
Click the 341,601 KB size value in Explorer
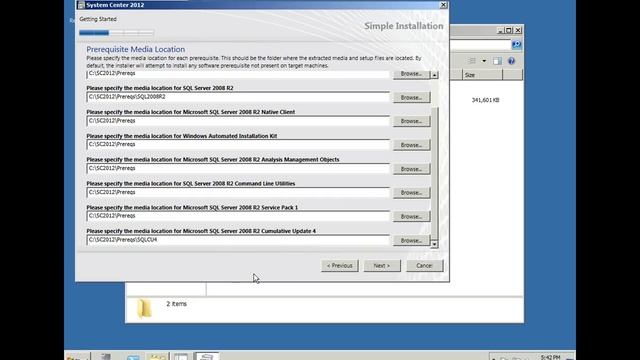tap(485, 100)
